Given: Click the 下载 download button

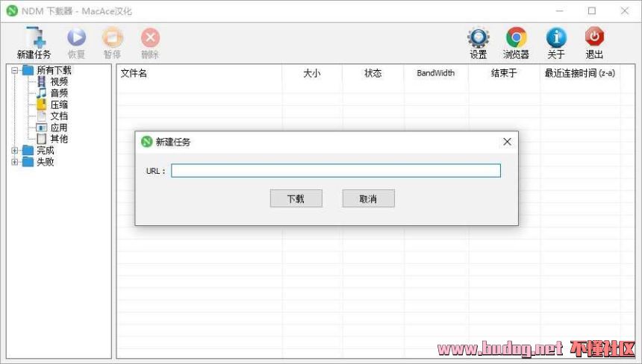Looking at the screenshot, I should point(296,198).
